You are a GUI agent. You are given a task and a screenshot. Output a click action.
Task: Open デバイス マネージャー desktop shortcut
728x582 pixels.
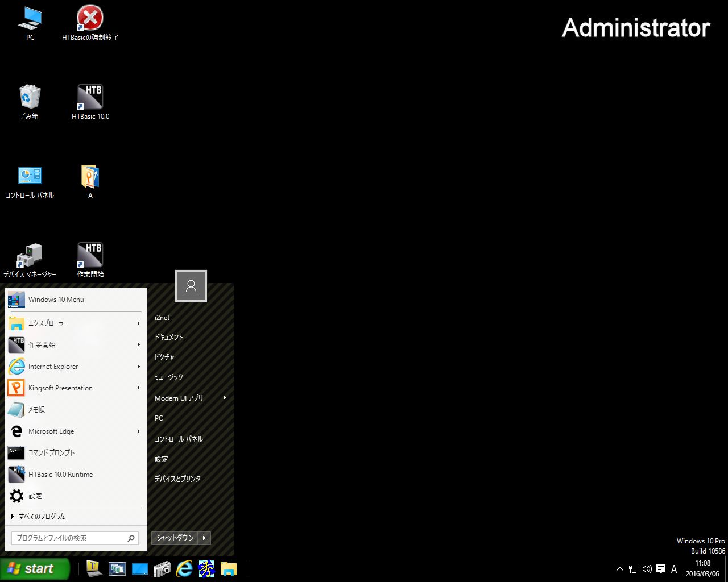coord(30,260)
